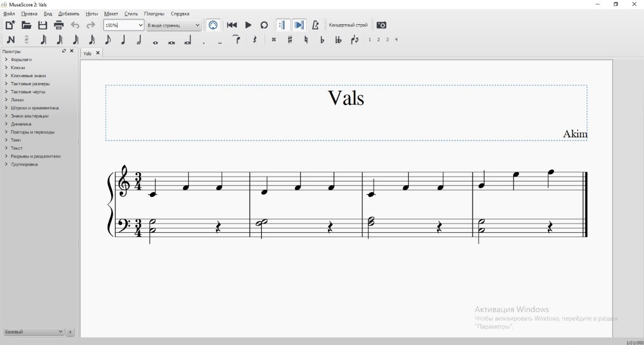
Task: Undo the last action
Action: click(x=75, y=25)
